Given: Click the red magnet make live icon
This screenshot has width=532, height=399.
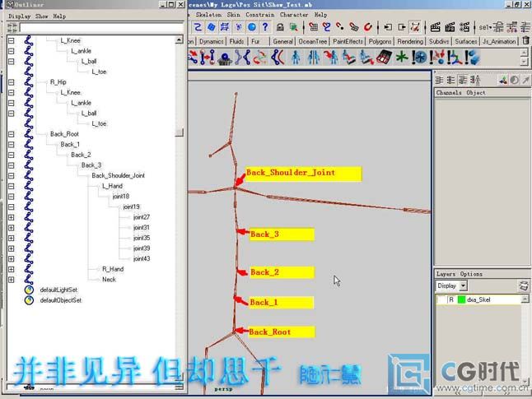Looking at the screenshot, I should click(368, 27).
